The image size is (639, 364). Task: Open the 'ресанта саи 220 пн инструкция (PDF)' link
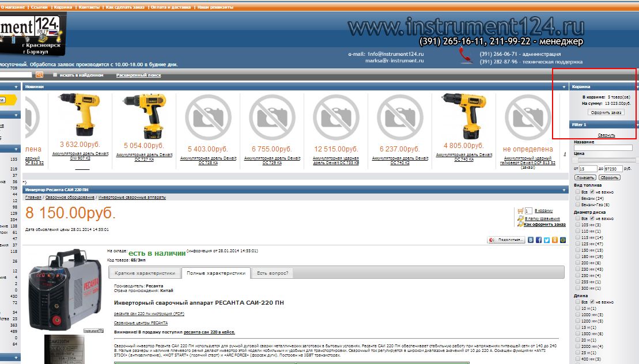[x=149, y=313]
